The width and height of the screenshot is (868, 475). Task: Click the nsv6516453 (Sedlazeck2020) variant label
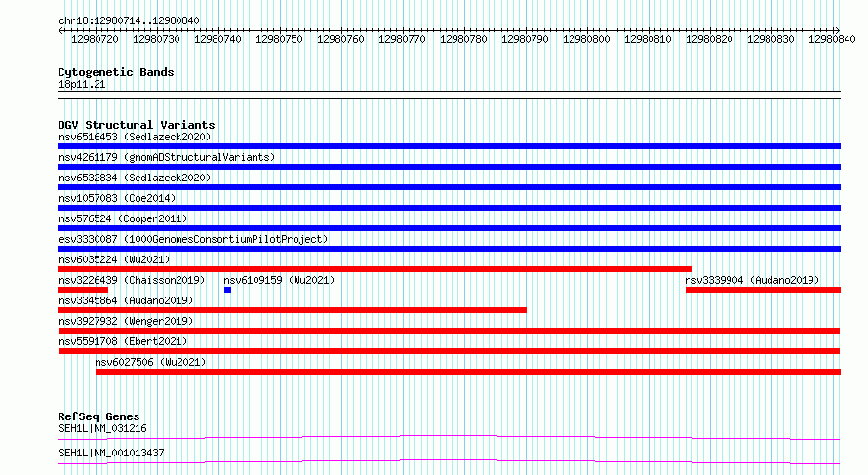pyautogui.click(x=135, y=137)
